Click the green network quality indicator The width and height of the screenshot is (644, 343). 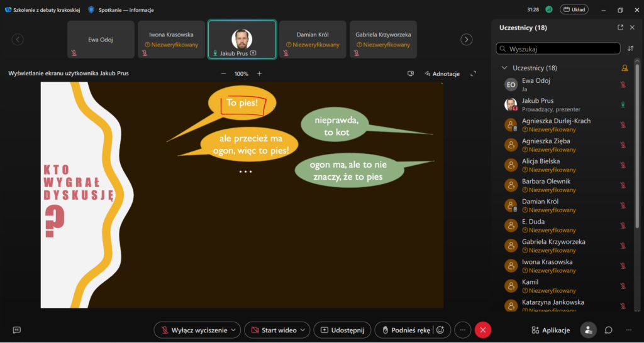(x=549, y=9)
